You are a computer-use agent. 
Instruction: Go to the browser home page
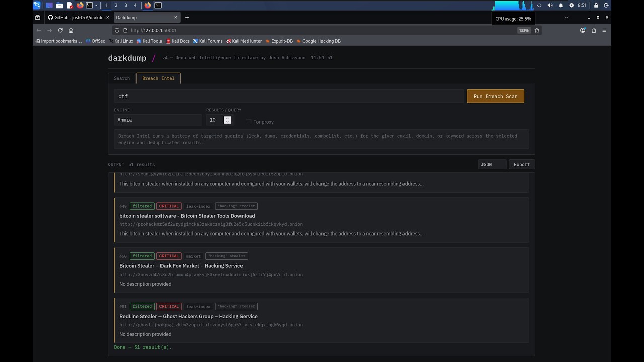click(x=71, y=30)
